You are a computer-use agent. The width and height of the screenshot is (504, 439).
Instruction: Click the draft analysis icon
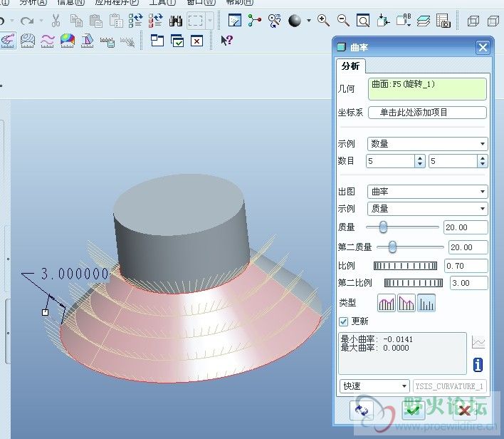point(87,41)
